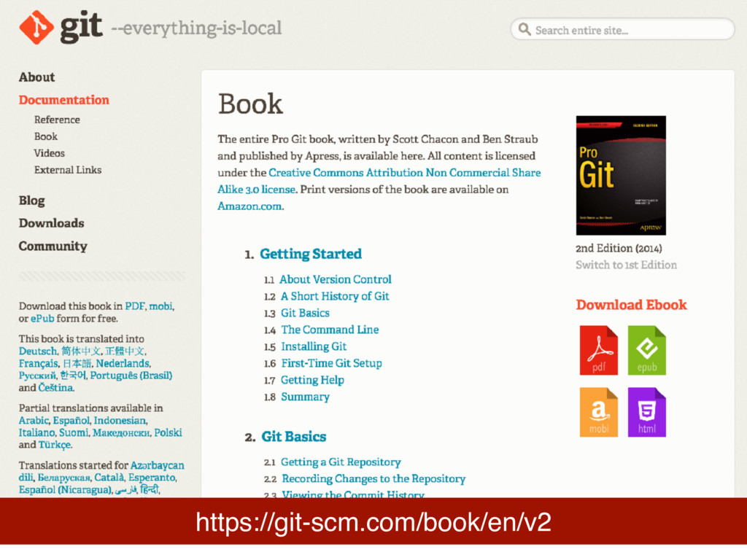Go to the Blog page

[31, 201]
